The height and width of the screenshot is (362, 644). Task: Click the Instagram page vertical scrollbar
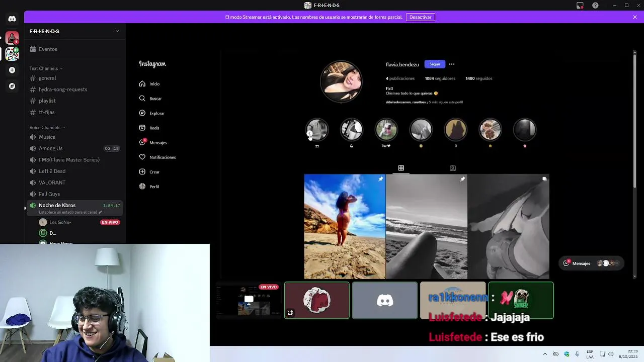[634, 121]
